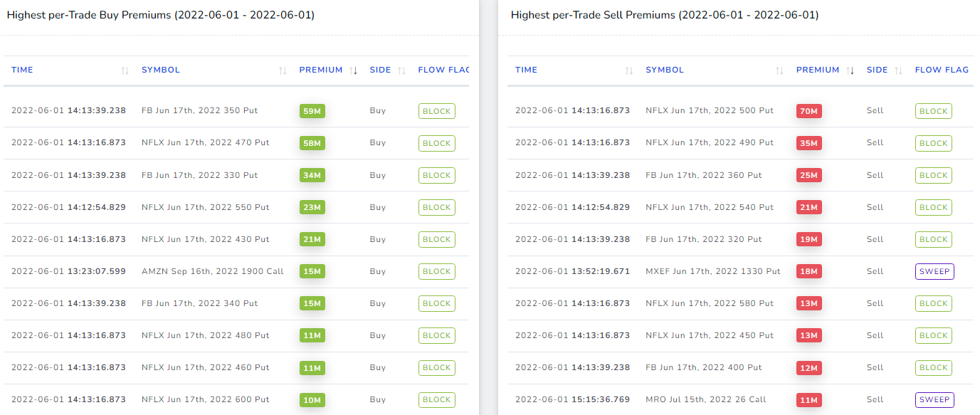Select FB Jun 17th, 2022 320 Put

(x=704, y=238)
